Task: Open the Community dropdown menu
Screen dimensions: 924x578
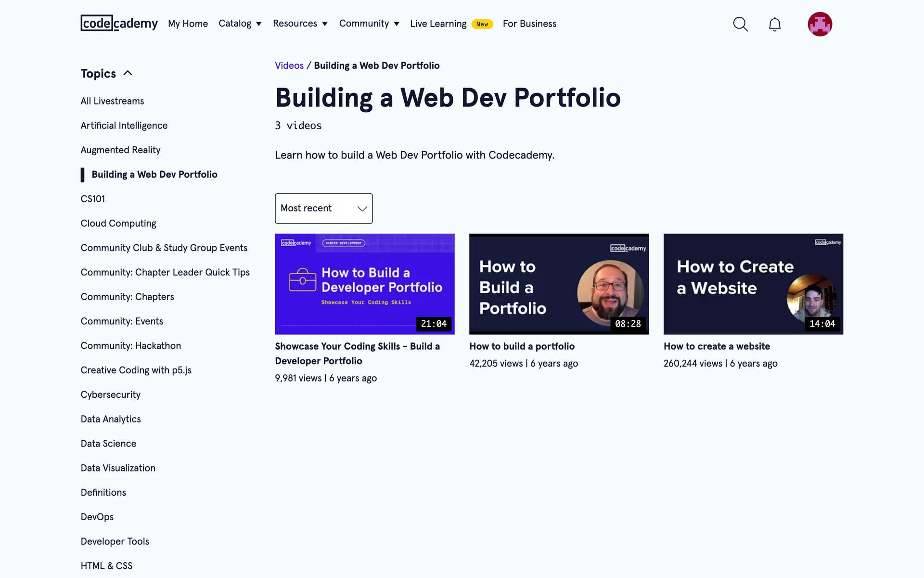Action: point(369,24)
